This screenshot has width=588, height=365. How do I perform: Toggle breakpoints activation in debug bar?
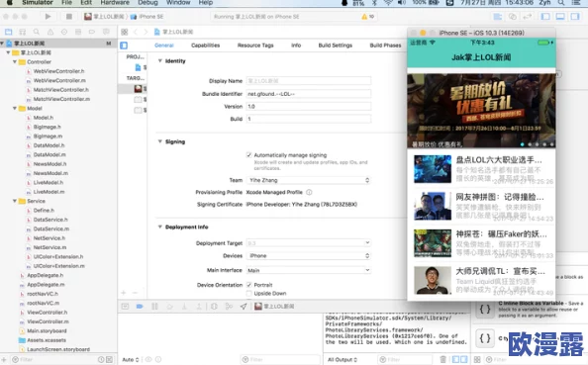click(140, 307)
